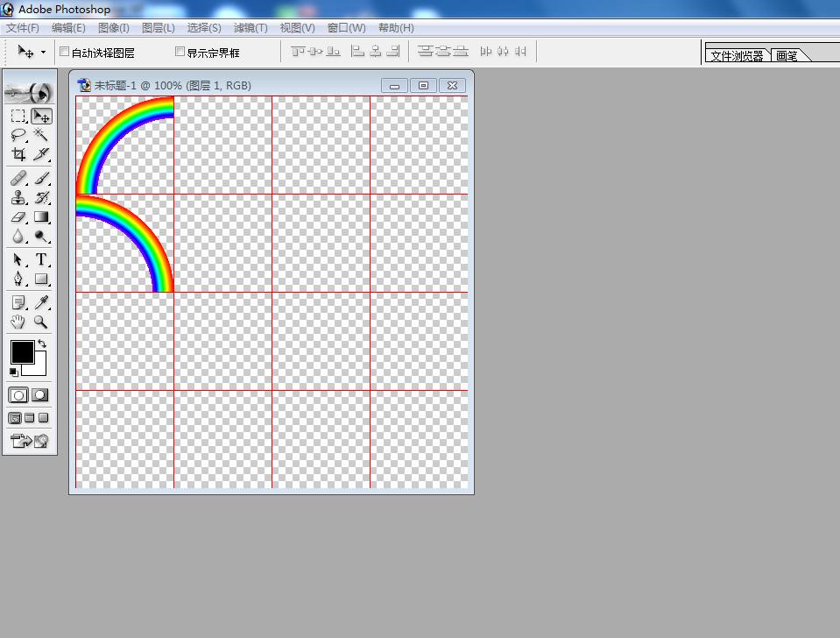Select the Type tool

40,260
